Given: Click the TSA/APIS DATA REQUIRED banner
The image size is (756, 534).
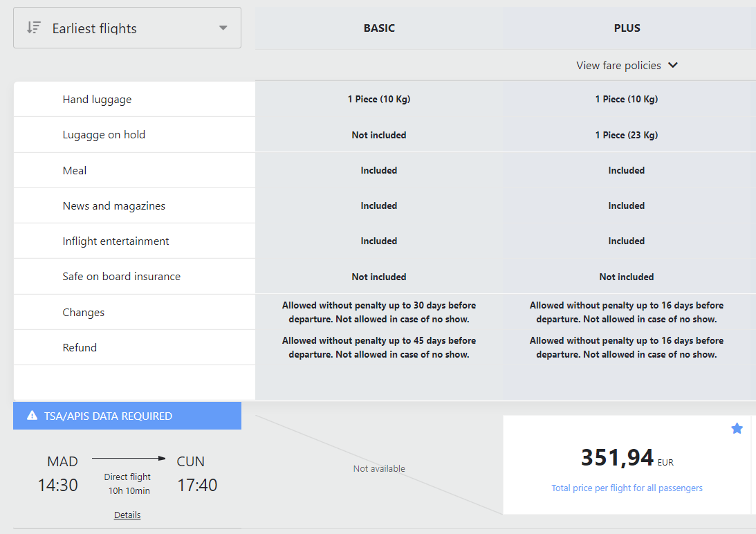Looking at the screenshot, I should click(x=127, y=415).
